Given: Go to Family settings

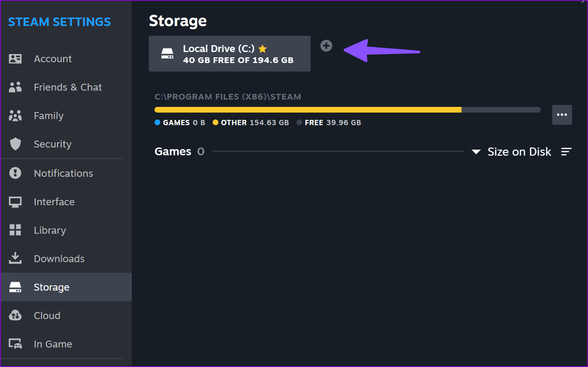Looking at the screenshot, I should point(66,116).
